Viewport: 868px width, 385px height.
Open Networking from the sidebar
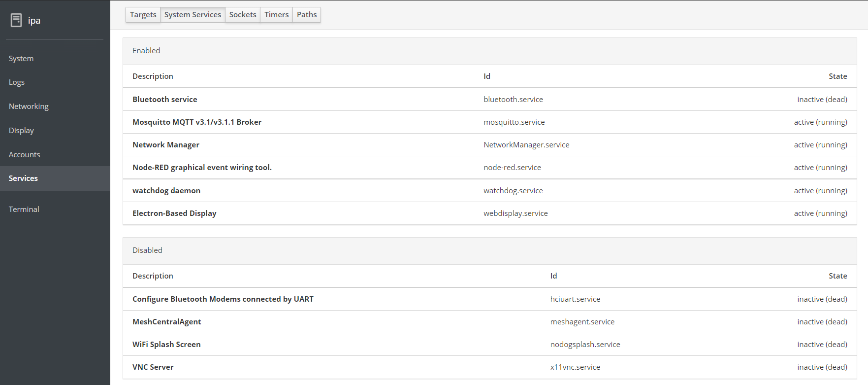[x=29, y=106]
